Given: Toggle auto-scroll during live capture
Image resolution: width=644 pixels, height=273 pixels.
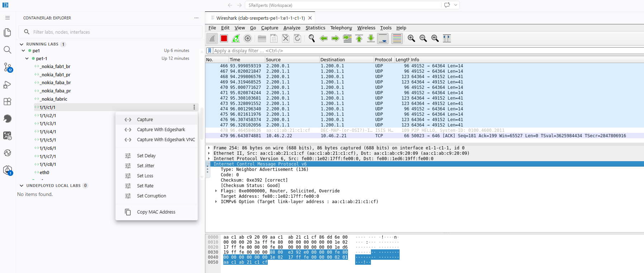Looking at the screenshot, I should pyautogui.click(x=383, y=38).
